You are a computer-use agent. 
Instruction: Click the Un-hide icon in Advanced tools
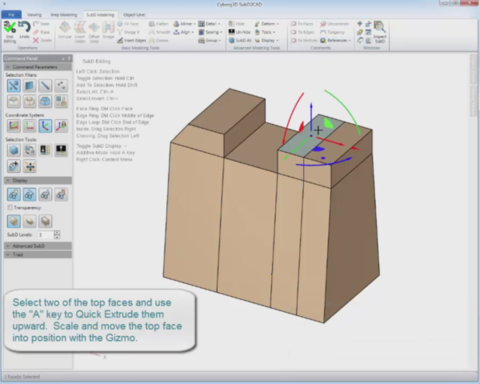tap(240, 32)
